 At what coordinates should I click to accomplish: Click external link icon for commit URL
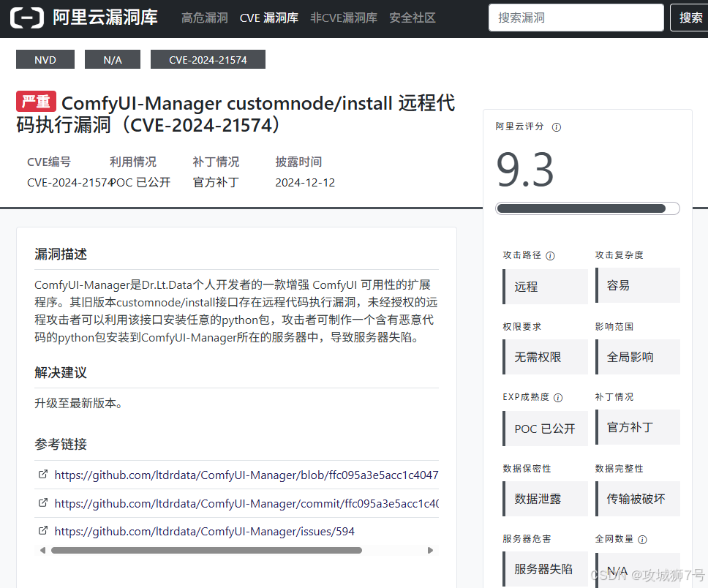coord(43,502)
